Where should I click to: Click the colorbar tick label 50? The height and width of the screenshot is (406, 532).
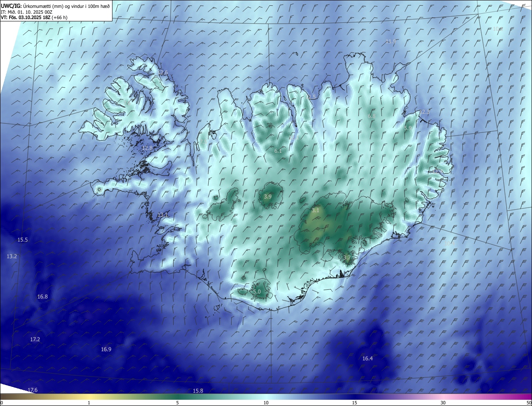529,403
